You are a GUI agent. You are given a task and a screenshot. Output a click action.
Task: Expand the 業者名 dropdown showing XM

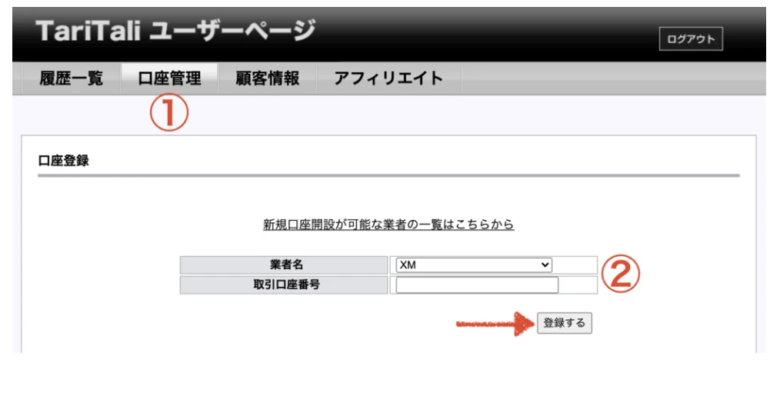(474, 265)
